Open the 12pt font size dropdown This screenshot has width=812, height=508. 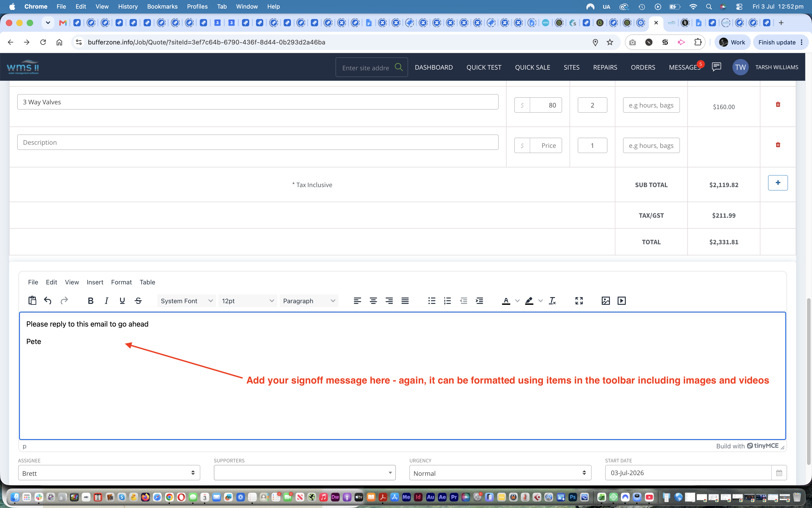[x=248, y=301]
